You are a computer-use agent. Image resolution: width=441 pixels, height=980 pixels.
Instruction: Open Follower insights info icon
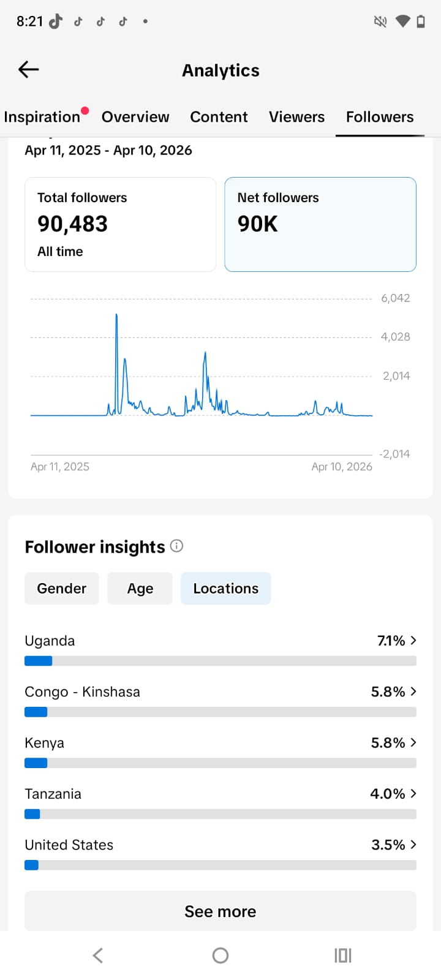176,546
